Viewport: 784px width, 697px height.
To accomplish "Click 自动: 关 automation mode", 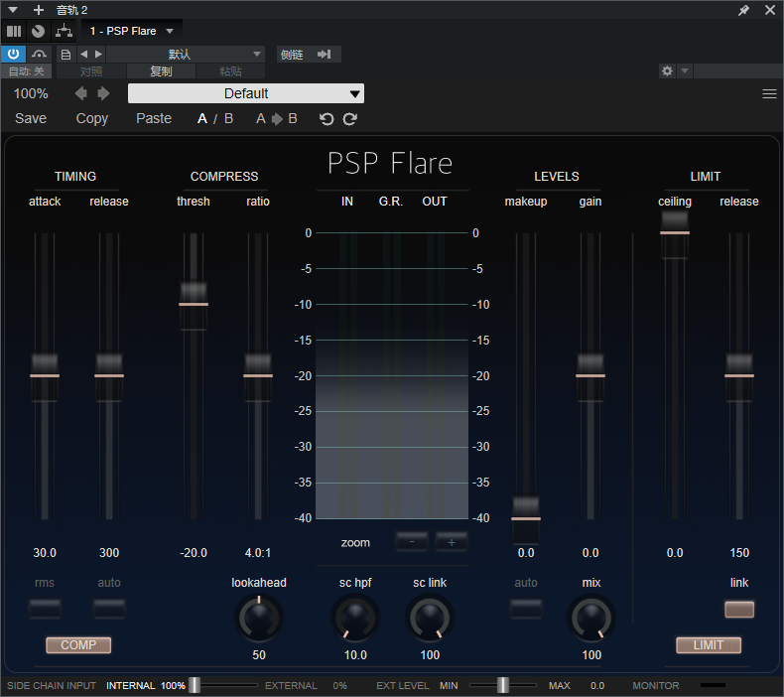I will click(26, 71).
